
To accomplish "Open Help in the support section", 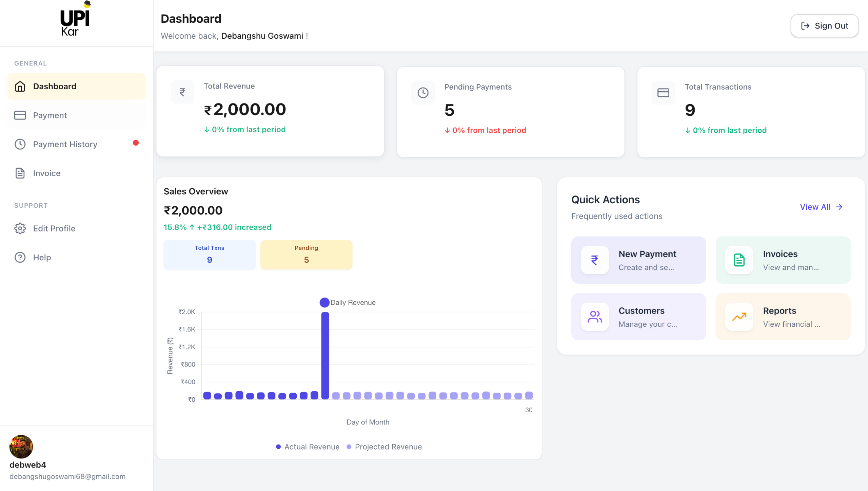I will pyautogui.click(x=42, y=258).
